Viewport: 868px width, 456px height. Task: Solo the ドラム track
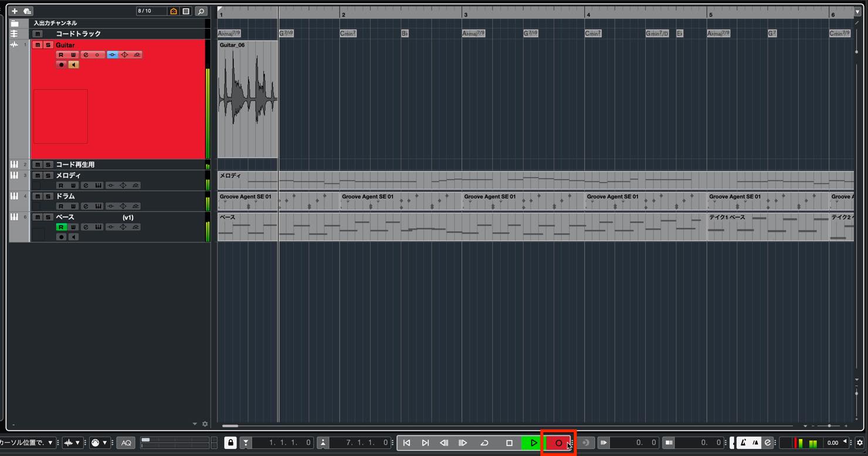pos(48,197)
